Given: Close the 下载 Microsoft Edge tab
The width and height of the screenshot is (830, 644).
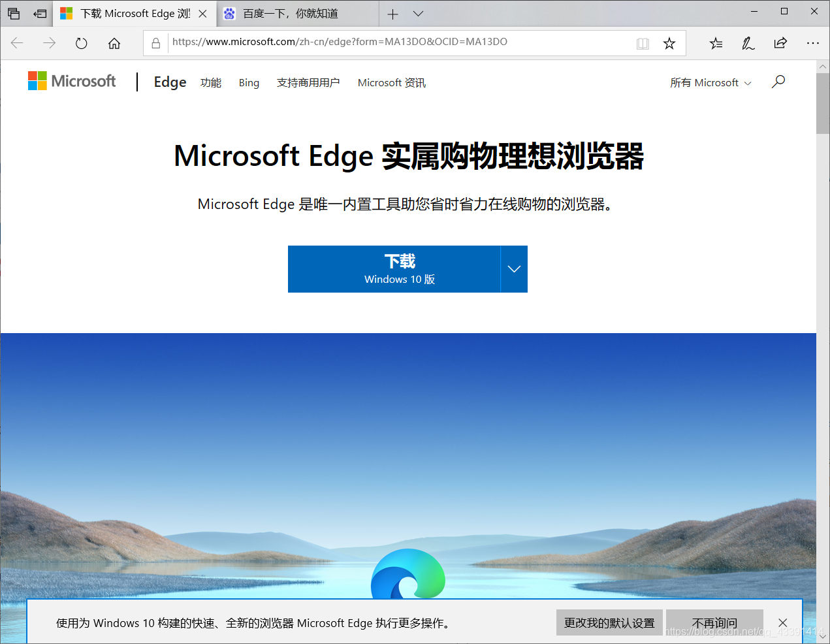Looking at the screenshot, I should [203, 14].
